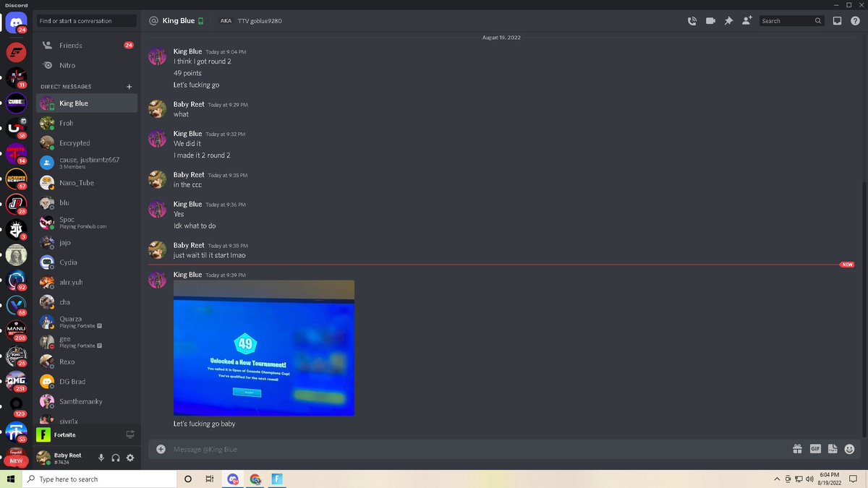Screen dimensions: 868x488
Task: Open Discord help icon
Action: 855,21
